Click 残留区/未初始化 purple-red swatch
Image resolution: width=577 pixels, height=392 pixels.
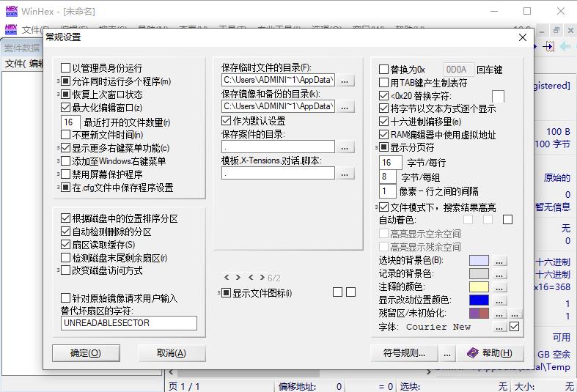pyautogui.click(x=479, y=314)
